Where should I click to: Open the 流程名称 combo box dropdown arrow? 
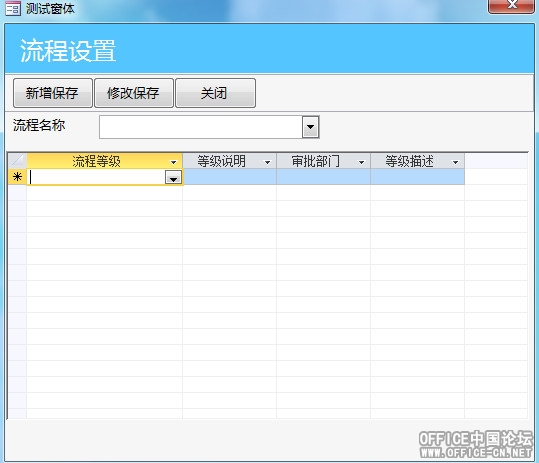tap(310, 127)
